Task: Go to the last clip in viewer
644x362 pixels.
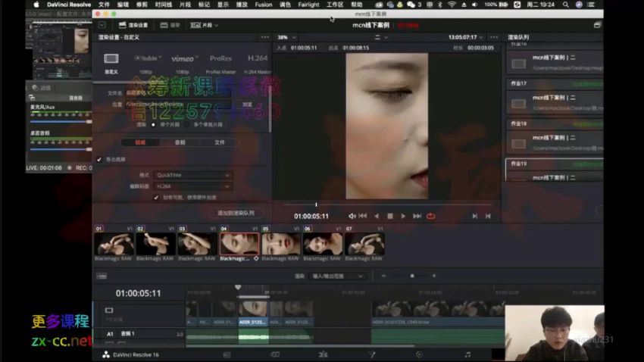Action: [x=488, y=217]
